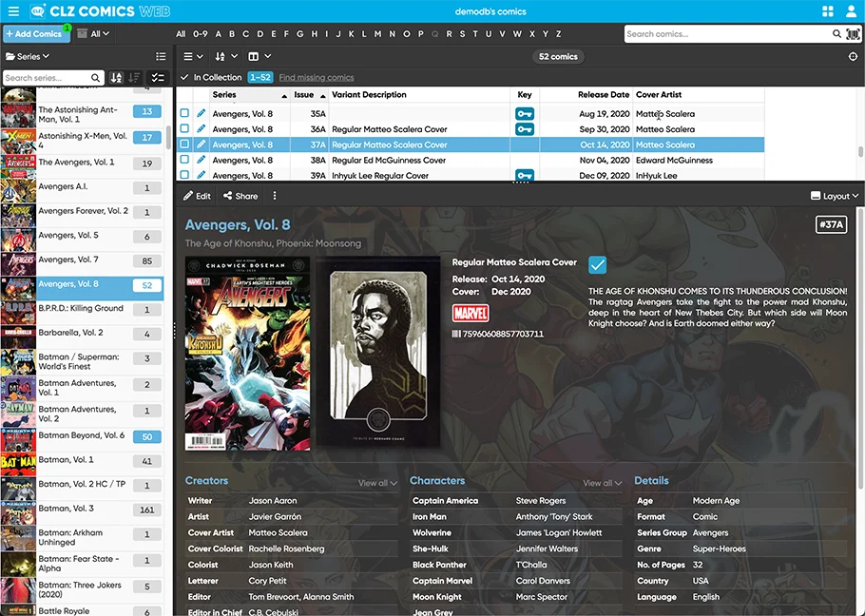
Task: Tick the checkbox for issue 39A
Action: click(x=184, y=175)
